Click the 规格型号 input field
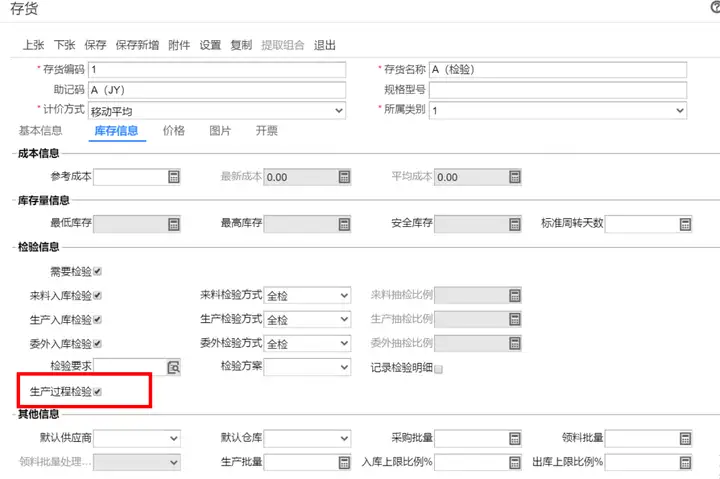The image size is (720, 479). 558,90
